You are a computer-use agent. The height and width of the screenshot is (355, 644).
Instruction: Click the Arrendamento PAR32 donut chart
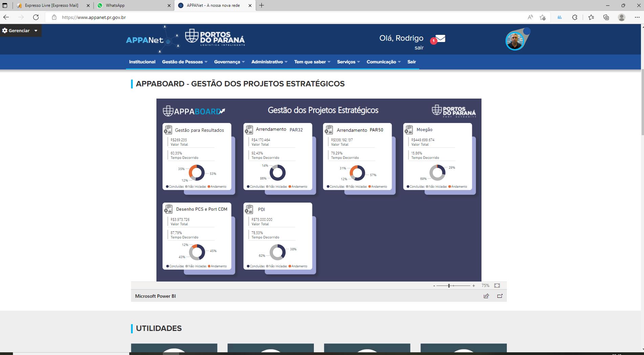tap(278, 172)
